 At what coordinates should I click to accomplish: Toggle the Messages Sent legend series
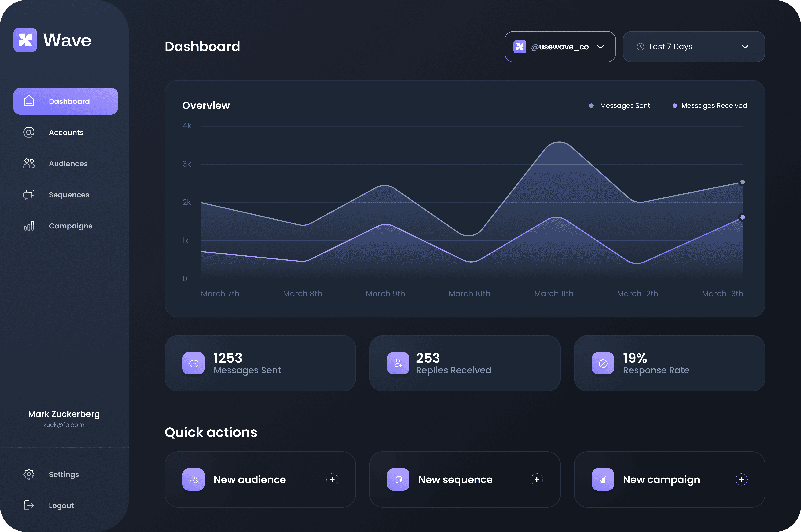[620, 105]
